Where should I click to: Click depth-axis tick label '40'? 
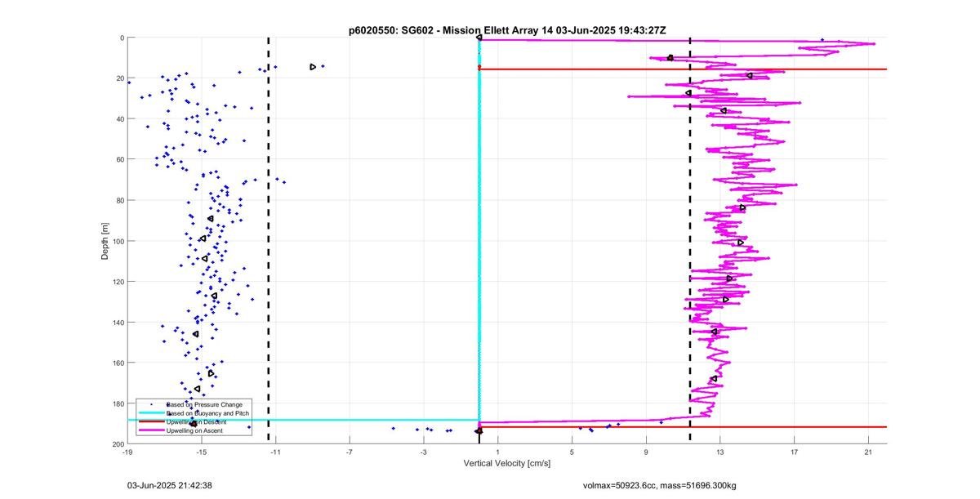119,118
